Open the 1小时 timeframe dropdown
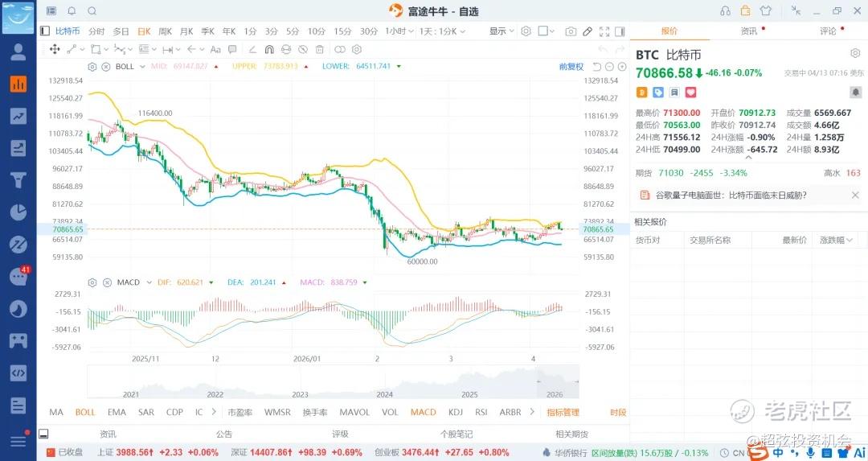Viewport: 868px width, 461px height. 399,31
